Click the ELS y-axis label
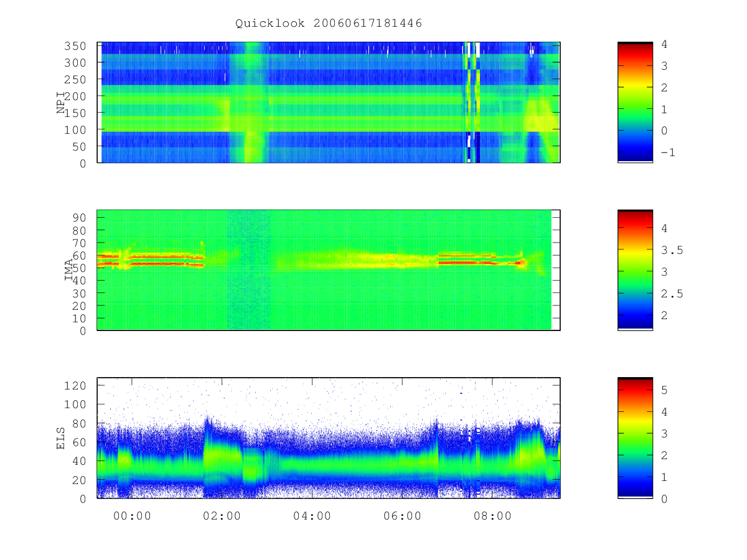 (x=61, y=438)
